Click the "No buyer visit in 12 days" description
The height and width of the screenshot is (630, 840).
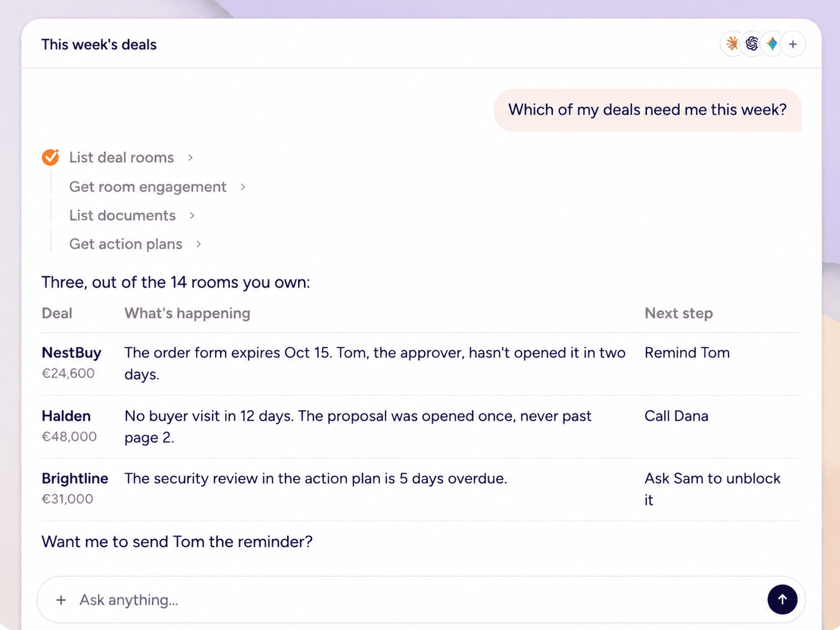(358, 426)
